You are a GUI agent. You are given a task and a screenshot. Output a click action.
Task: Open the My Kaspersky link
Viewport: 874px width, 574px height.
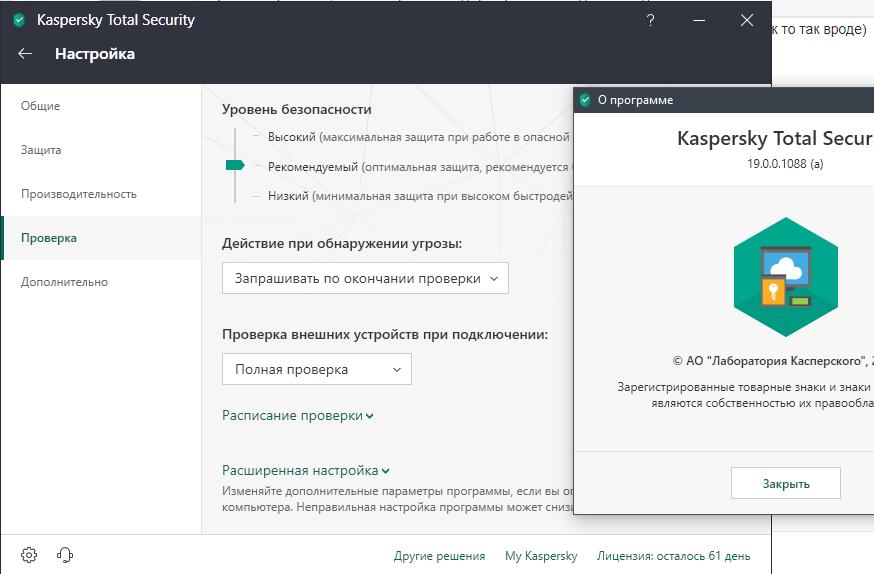point(541,556)
